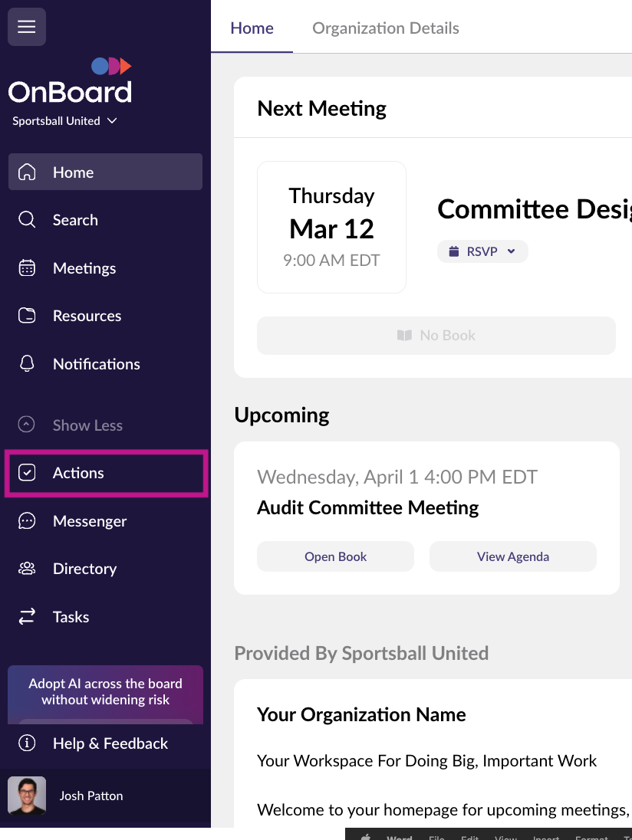Screen dimensions: 632x840
Task: Click the OnBoard logo
Action: click(71, 83)
